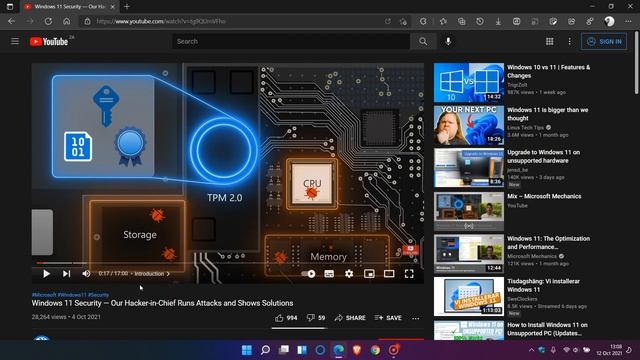This screenshot has width=640, height=360.
Task: Open the video player settings gear
Action: point(349,274)
